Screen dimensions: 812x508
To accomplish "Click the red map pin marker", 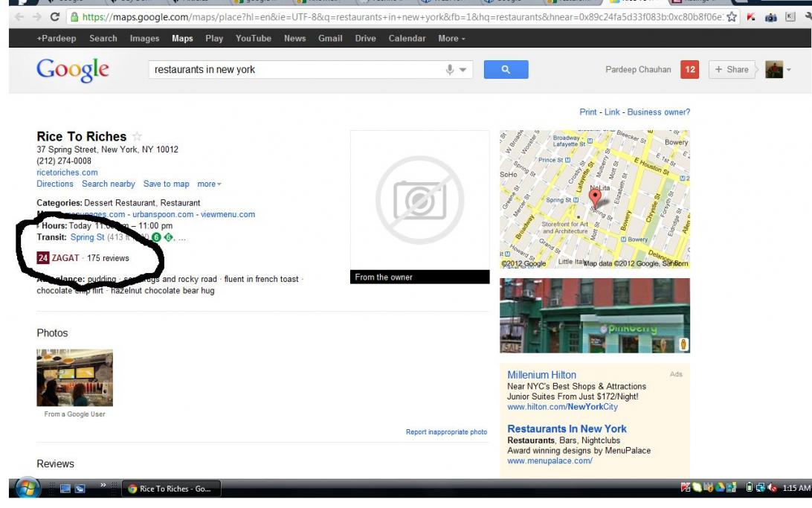I will pyautogui.click(x=595, y=198).
